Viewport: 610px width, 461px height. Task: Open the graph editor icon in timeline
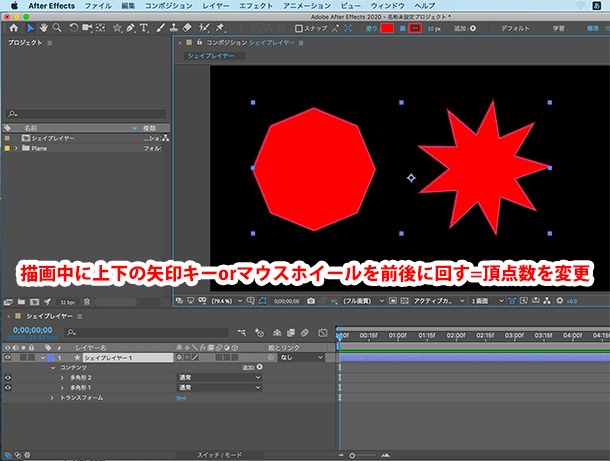[x=323, y=333]
